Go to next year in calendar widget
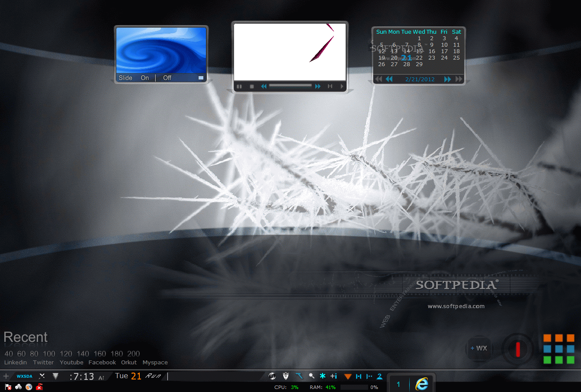The height and width of the screenshot is (392, 581). (x=459, y=79)
